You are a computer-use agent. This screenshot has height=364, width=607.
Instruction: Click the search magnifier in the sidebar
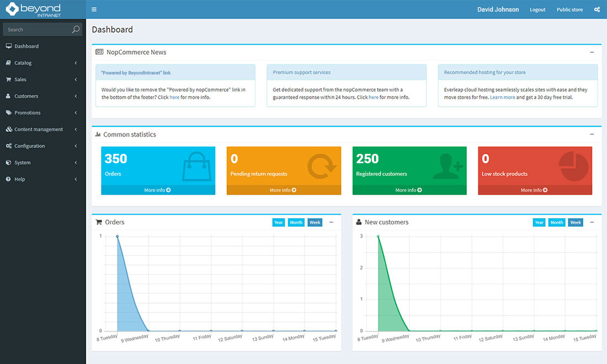pyautogui.click(x=76, y=29)
